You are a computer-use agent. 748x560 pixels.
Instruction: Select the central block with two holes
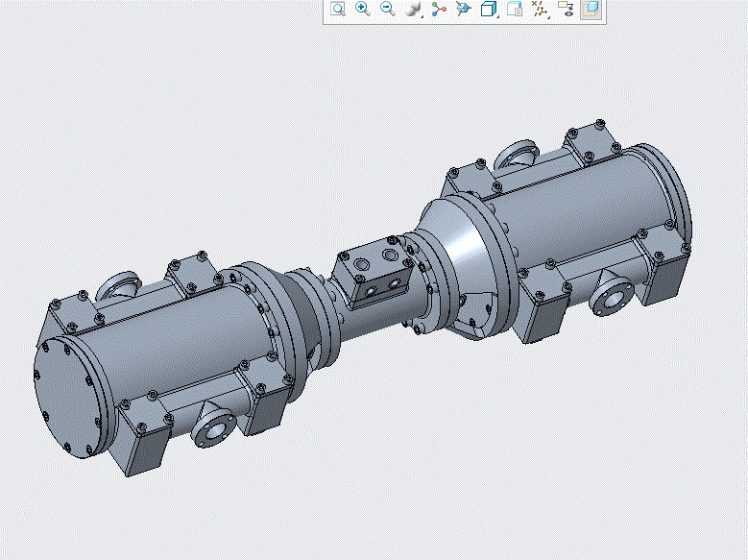pos(373,272)
